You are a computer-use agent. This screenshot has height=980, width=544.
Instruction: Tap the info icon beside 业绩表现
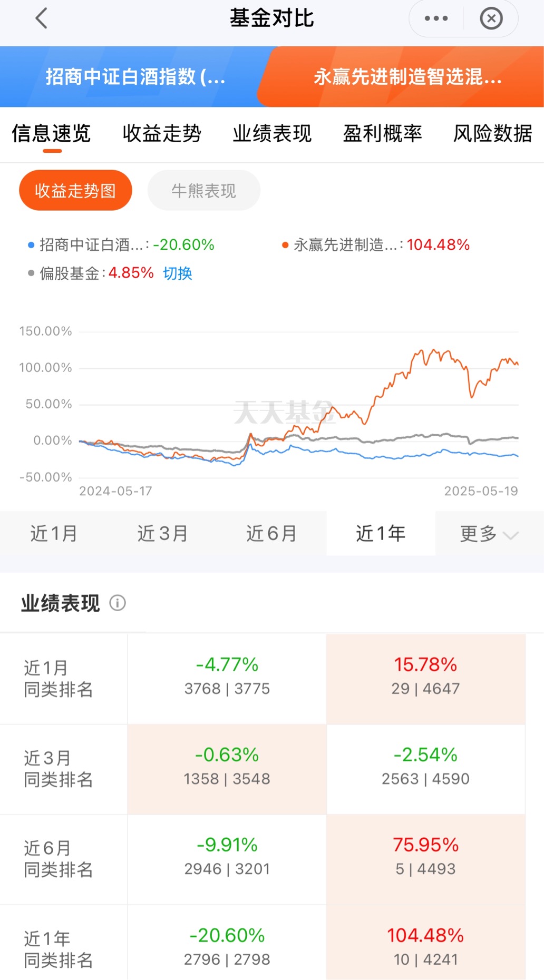[x=118, y=603]
